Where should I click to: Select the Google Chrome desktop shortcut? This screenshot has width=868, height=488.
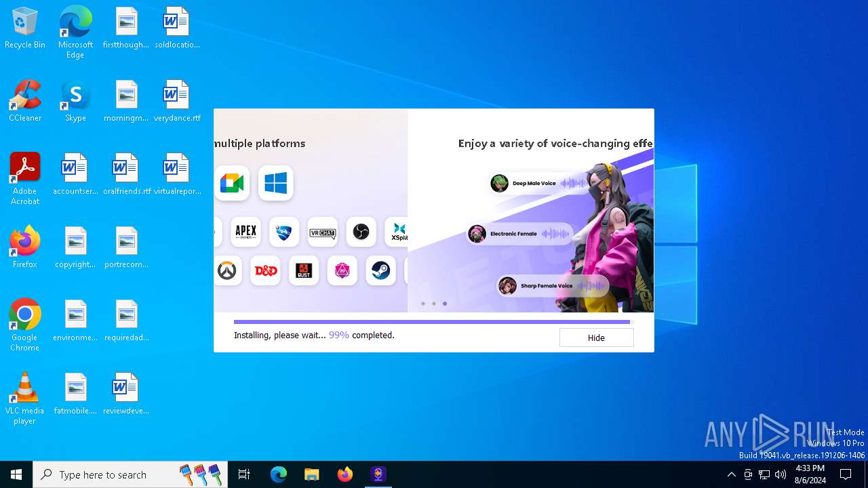coord(25,325)
